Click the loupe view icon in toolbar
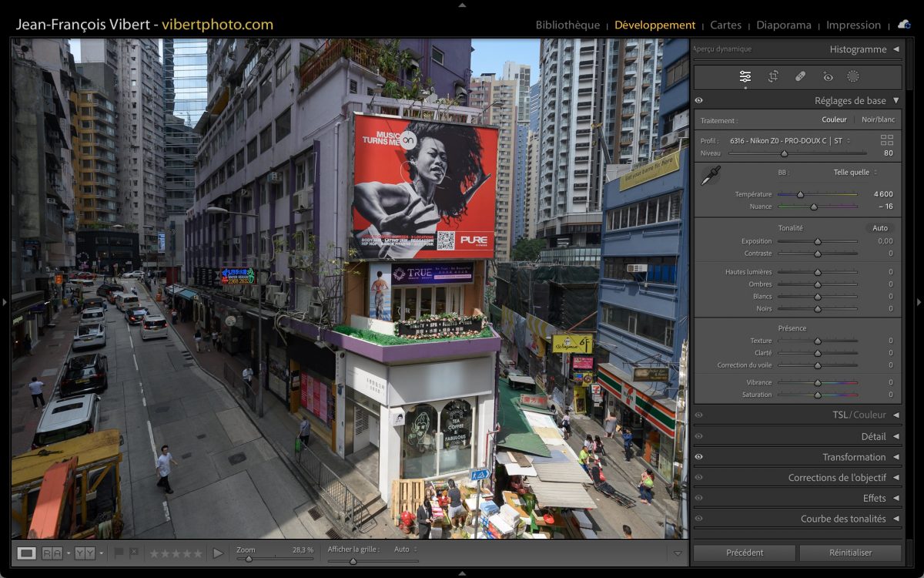This screenshot has width=924, height=578. (x=27, y=553)
